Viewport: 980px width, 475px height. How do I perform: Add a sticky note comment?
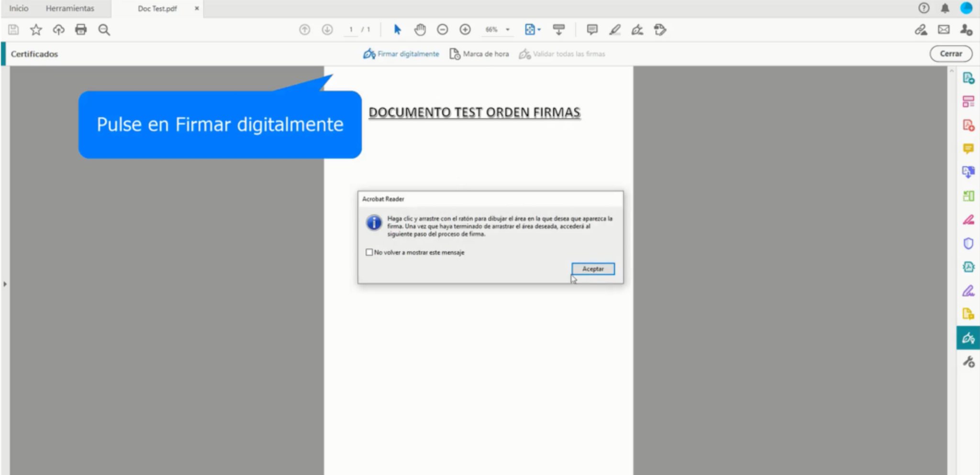pos(592,30)
